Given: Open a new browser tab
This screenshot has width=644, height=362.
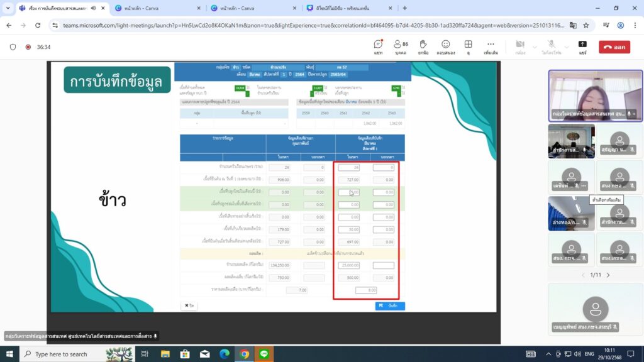Looking at the screenshot, I should pos(404,8).
